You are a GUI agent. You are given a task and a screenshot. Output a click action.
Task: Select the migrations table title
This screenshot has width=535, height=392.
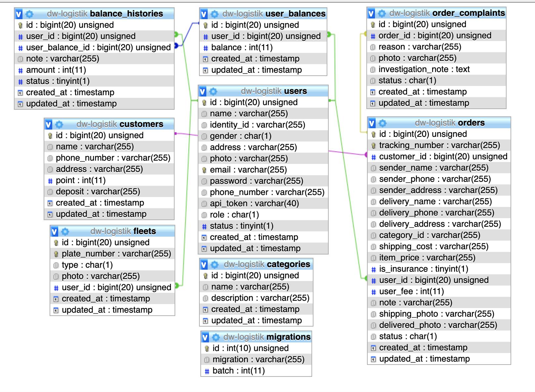pos(267,337)
